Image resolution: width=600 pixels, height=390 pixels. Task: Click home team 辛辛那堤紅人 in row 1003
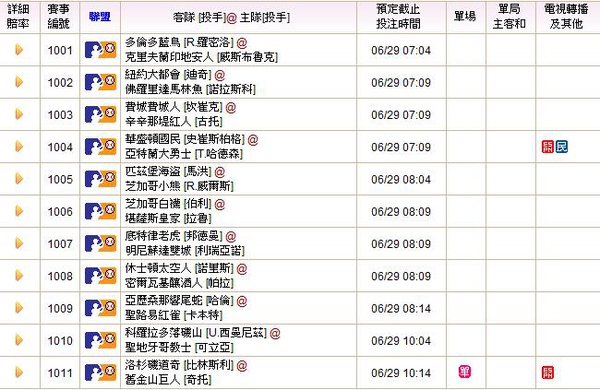pos(158,122)
